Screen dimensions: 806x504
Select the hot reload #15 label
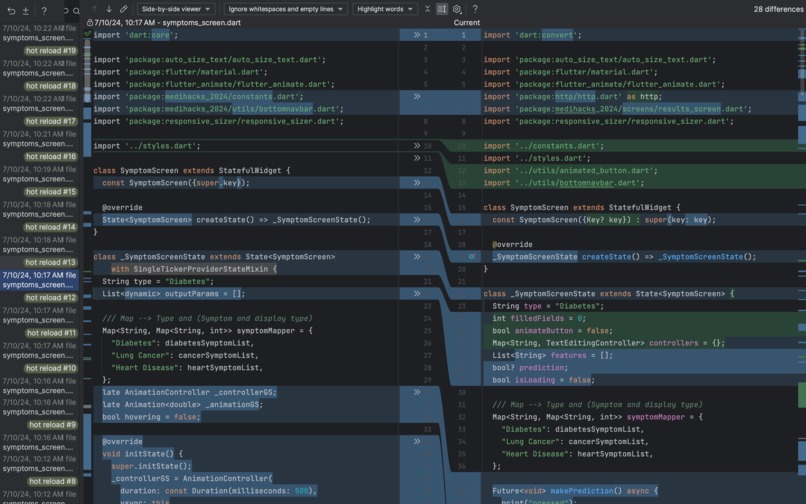(x=51, y=192)
